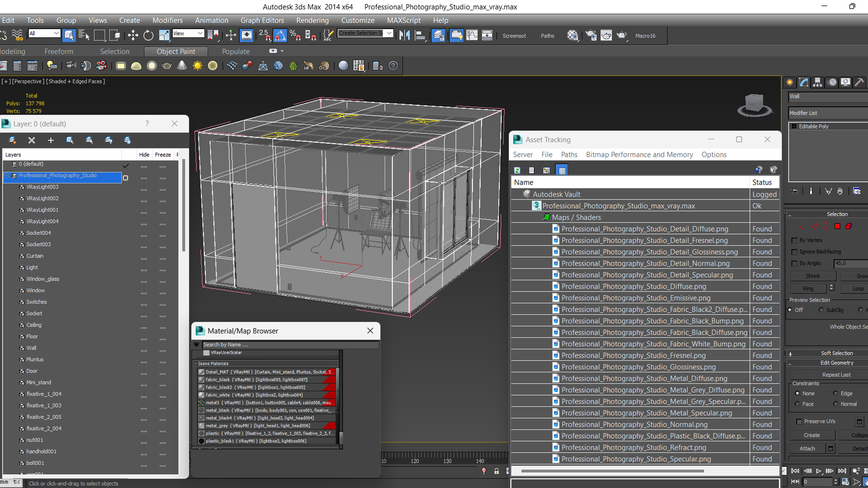The image size is (868, 488).
Task: Click the sun light icon in ribbon
Action: tap(198, 66)
